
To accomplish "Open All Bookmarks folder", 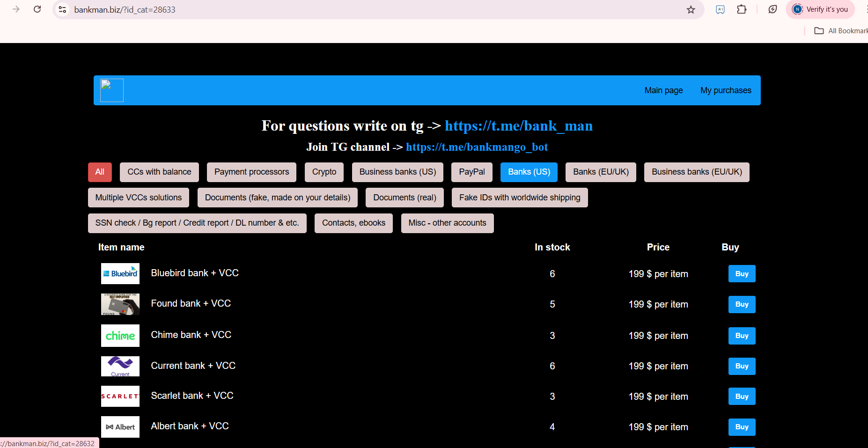I will tap(841, 31).
